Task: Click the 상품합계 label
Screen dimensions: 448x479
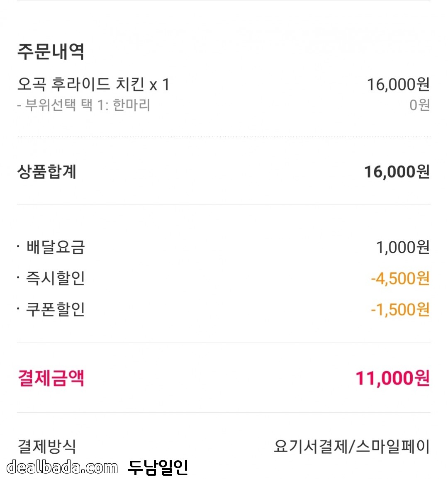Action: [47, 172]
